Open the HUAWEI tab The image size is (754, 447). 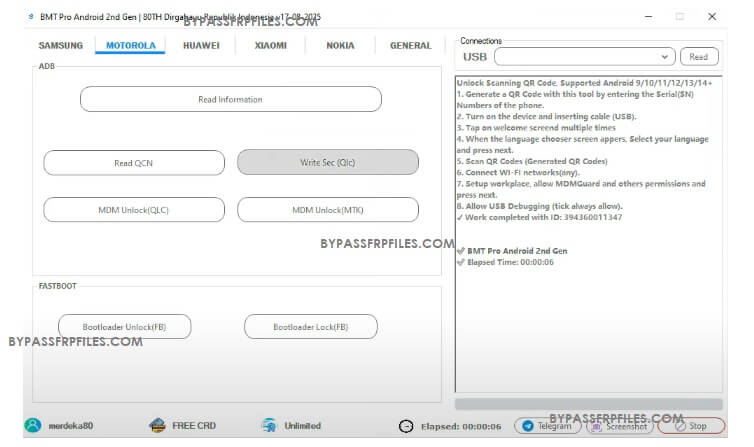pos(202,45)
